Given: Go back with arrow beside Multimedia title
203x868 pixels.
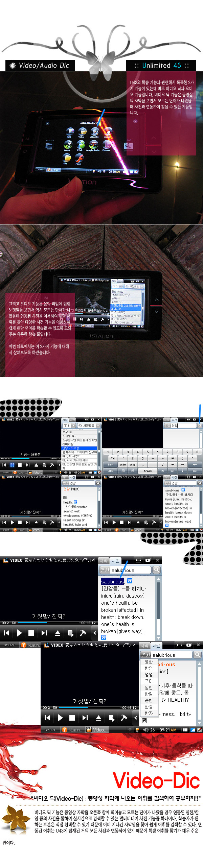Looking at the screenshot, I should point(48,124).
